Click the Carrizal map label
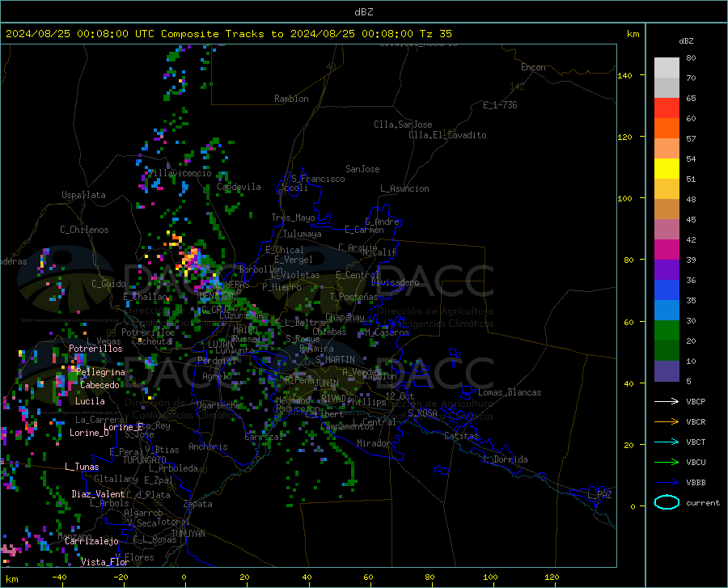 point(264,437)
